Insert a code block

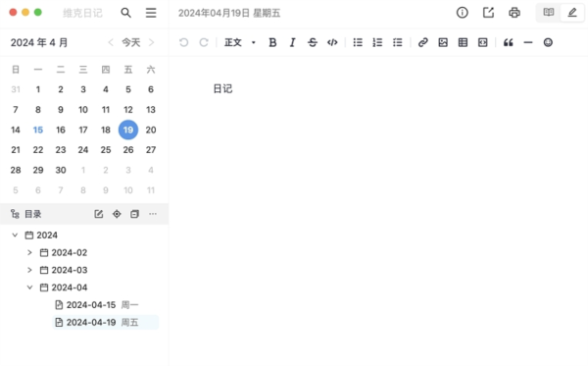pyautogui.click(x=482, y=42)
